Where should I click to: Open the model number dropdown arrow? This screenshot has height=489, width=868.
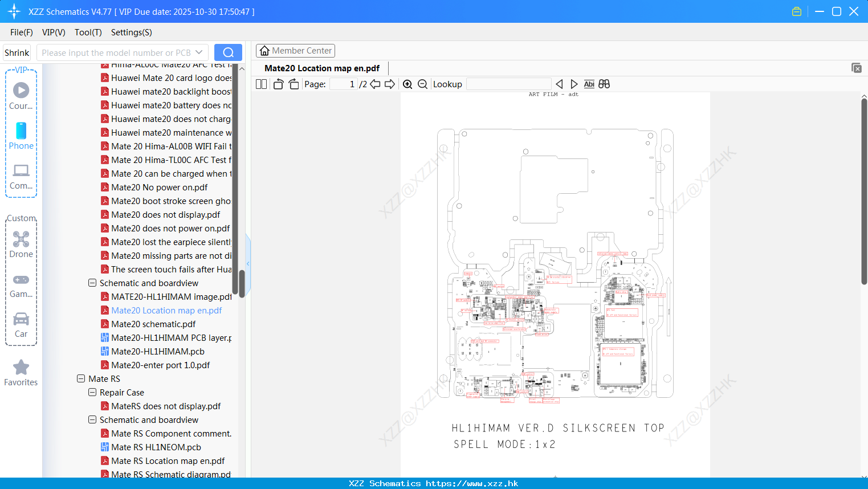(199, 52)
